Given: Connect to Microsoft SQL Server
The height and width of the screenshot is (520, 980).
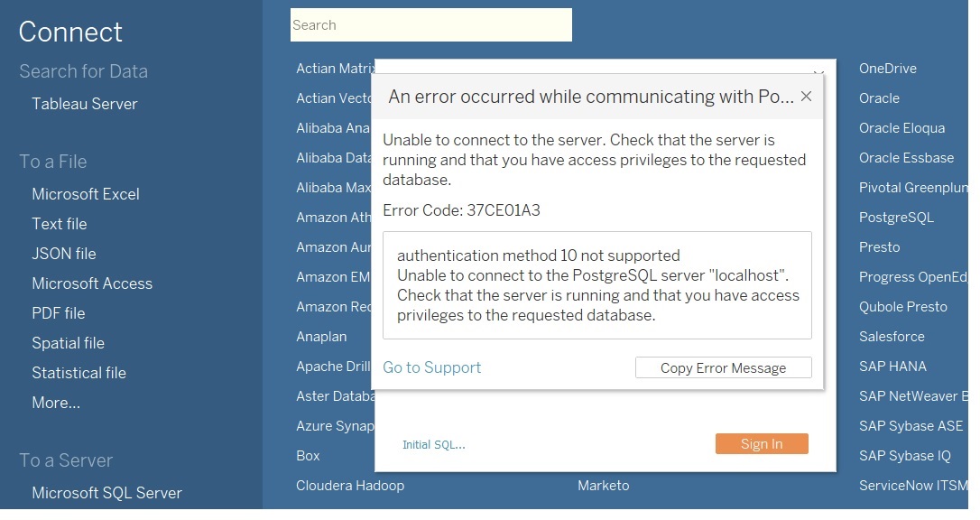Looking at the screenshot, I should (106, 493).
